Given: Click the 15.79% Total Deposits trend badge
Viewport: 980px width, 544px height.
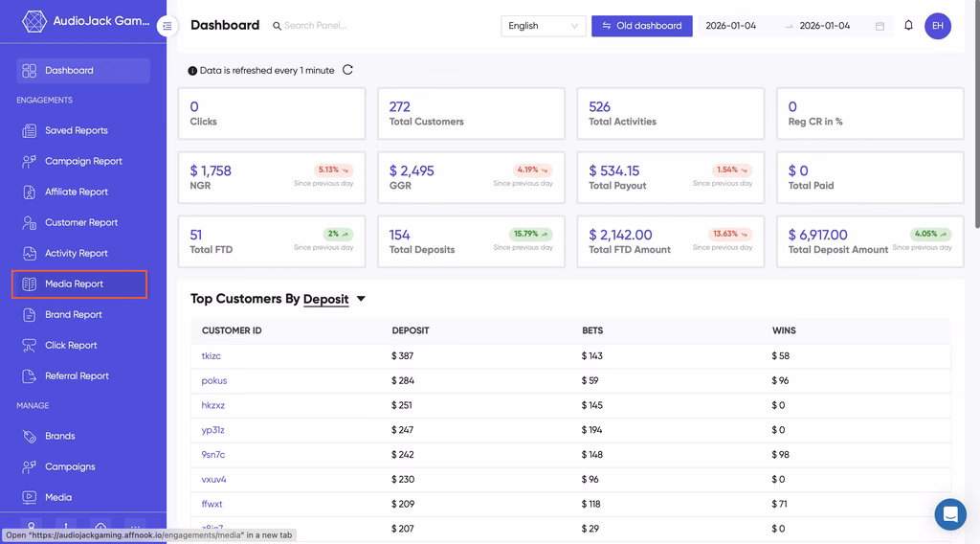Looking at the screenshot, I should click(x=530, y=234).
